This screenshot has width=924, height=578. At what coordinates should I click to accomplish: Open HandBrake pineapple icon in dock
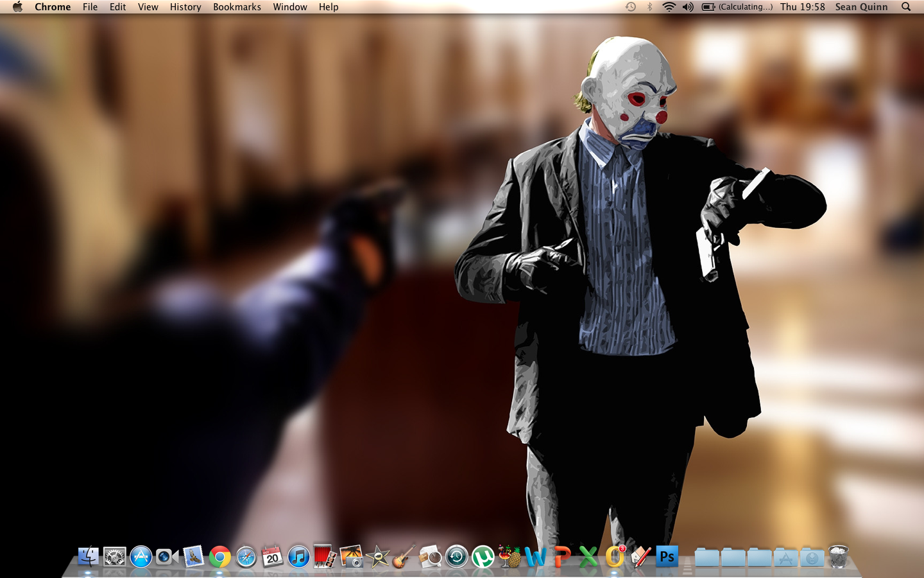click(x=509, y=556)
